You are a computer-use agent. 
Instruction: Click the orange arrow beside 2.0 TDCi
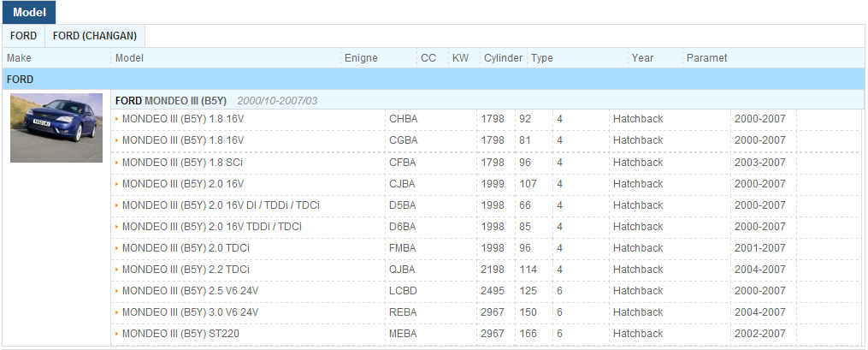pos(117,248)
